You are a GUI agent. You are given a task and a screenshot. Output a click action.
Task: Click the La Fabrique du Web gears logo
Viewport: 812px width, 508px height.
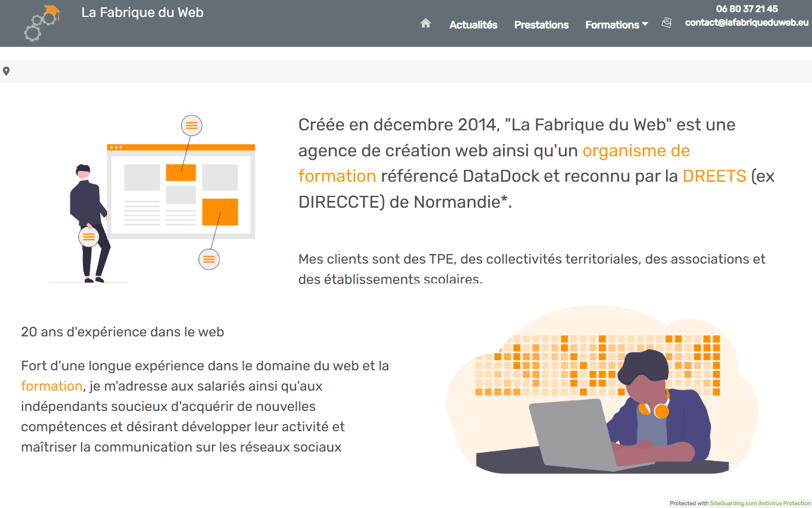(x=42, y=23)
